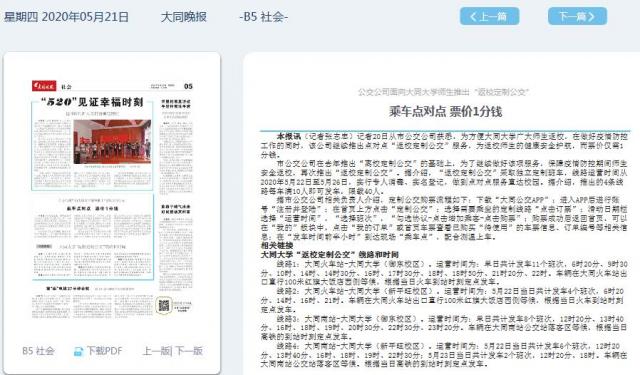Click the right chevron on 下一篇
Screen dimensions: 640x375
pos(591,16)
